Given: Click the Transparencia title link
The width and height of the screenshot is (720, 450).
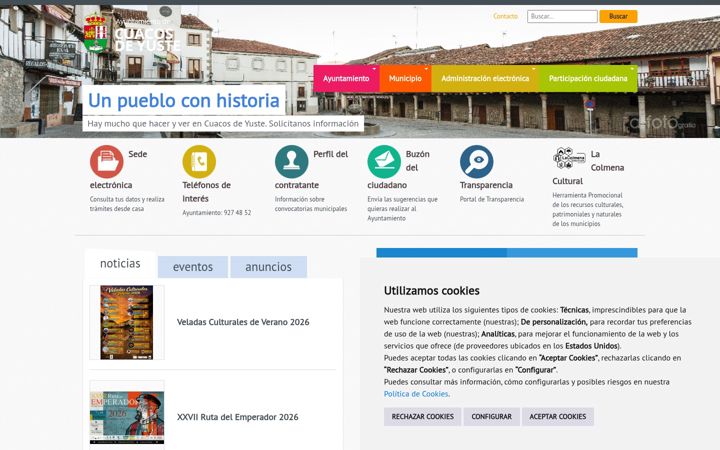Looking at the screenshot, I should click(x=486, y=185).
